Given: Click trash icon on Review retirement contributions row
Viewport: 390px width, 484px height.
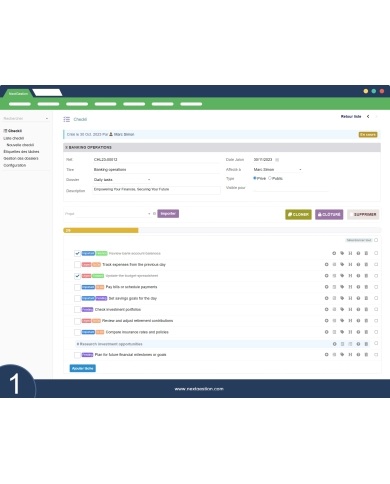Looking at the screenshot, I should click(366, 321).
